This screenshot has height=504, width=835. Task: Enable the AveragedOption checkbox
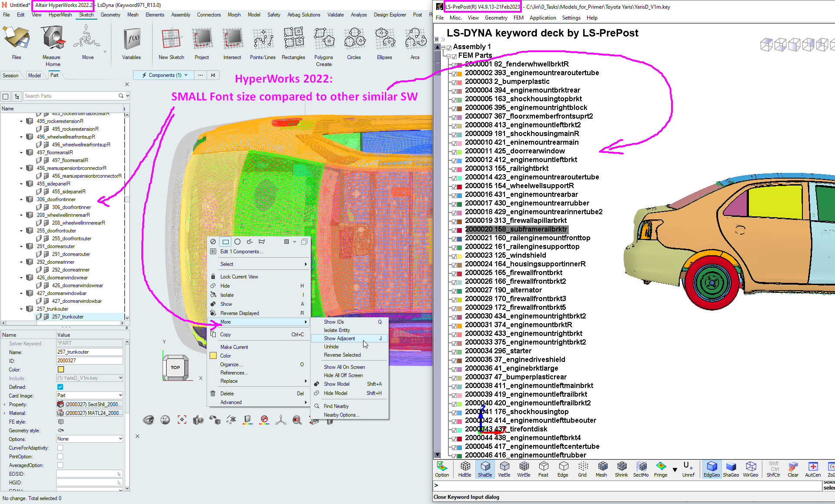pyautogui.click(x=60, y=465)
